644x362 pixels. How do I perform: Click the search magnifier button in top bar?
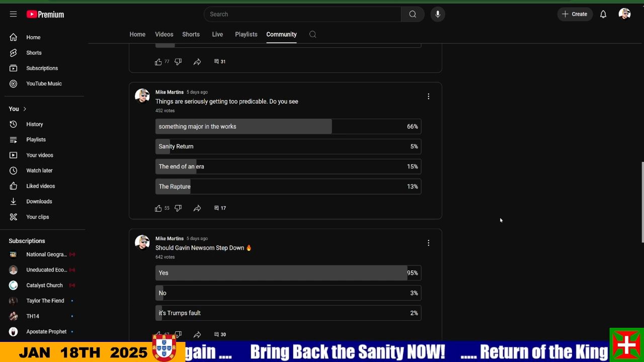click(413, 14)
